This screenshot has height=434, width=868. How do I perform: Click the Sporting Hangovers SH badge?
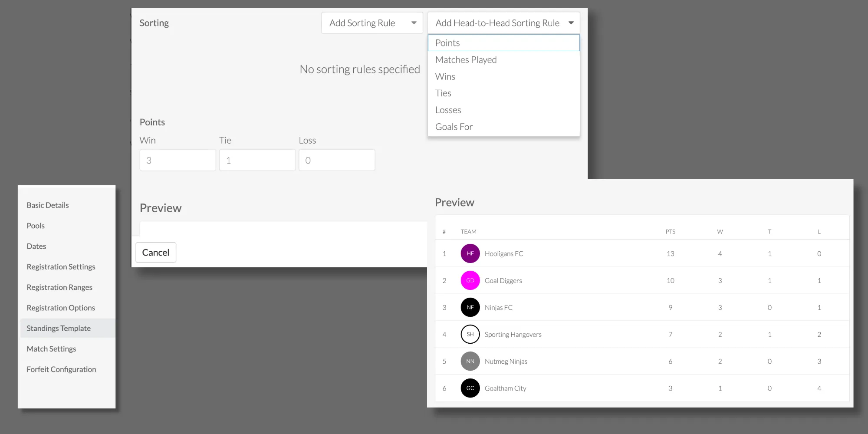pyautogui.click(x=470, y=334)
